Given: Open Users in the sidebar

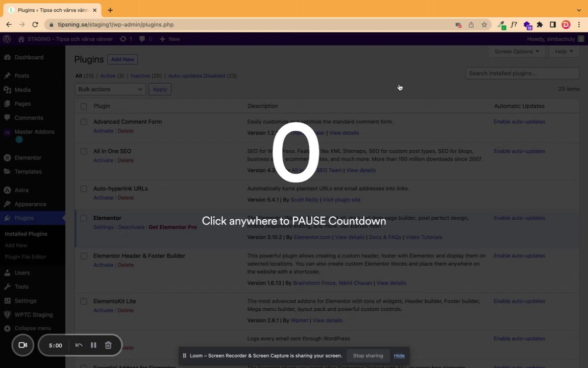Looking at the screenshot, I should pos(22,272).
